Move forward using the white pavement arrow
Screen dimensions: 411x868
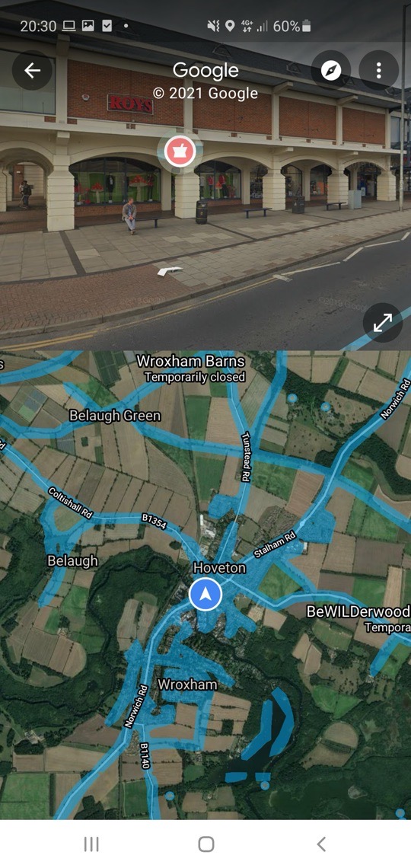coord(169,271)
